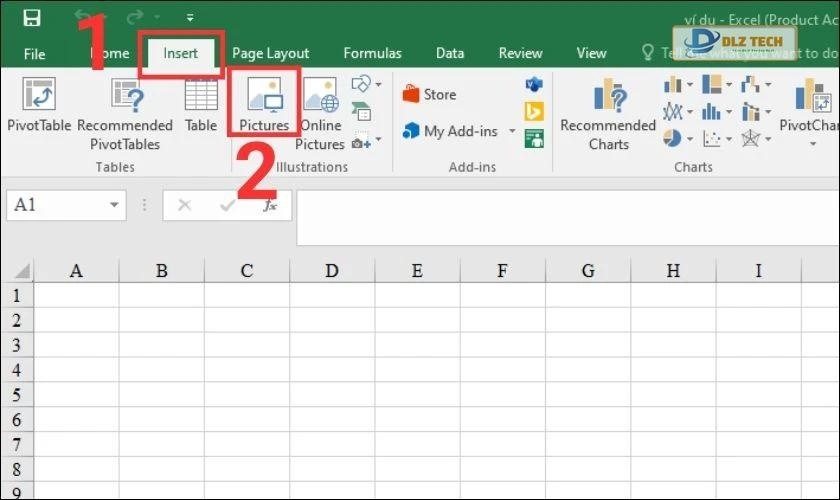Switch to the Insert tab

[x=181, y=53]
